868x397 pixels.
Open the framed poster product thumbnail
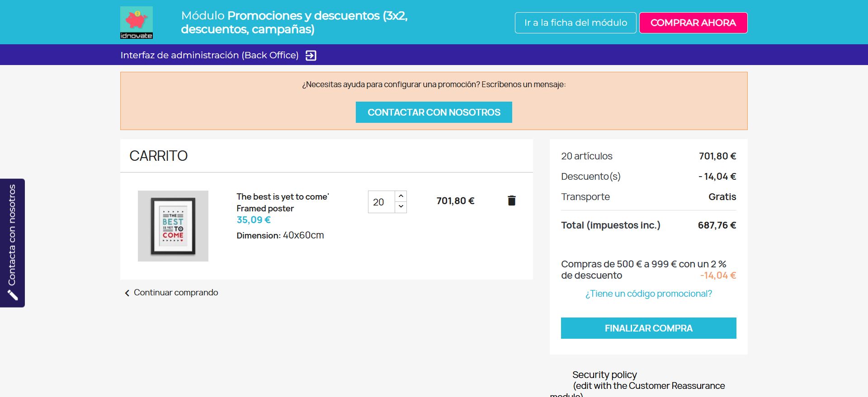[x=173, y=226]
